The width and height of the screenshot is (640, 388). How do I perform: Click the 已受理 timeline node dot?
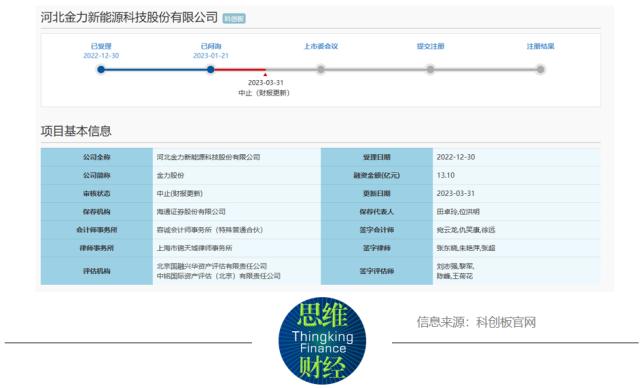click(x=101, y=69)
